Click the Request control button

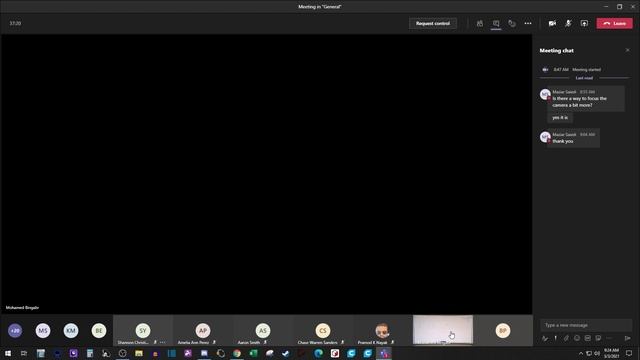pos(433,23)
